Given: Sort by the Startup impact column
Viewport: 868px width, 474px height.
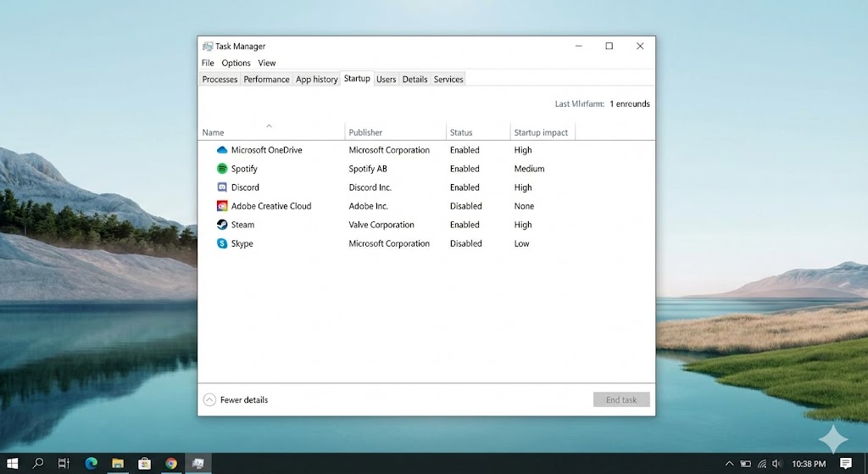Looking at the screenshot, I should point(541,132).
